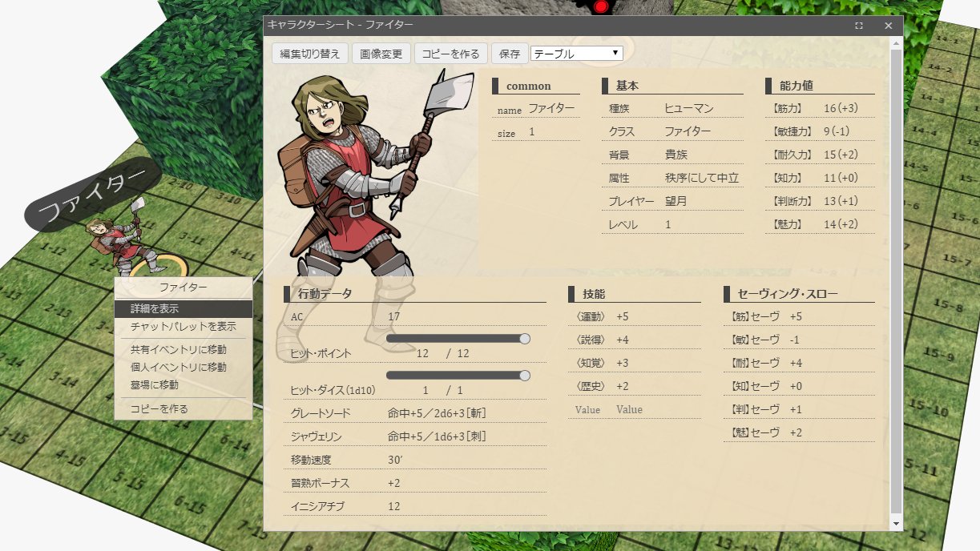Click the レベル value 1
The image size is (980, 551).
tap(667, 224)
